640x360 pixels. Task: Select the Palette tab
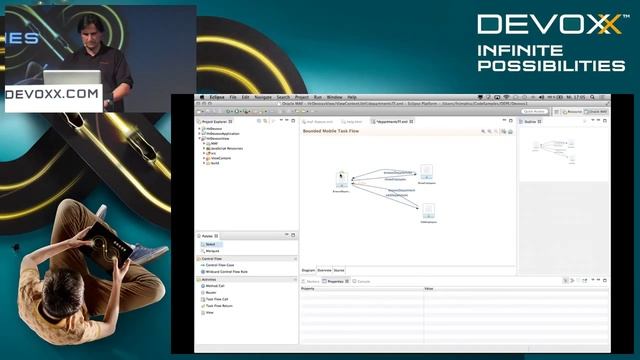click(x=208, y=236)
